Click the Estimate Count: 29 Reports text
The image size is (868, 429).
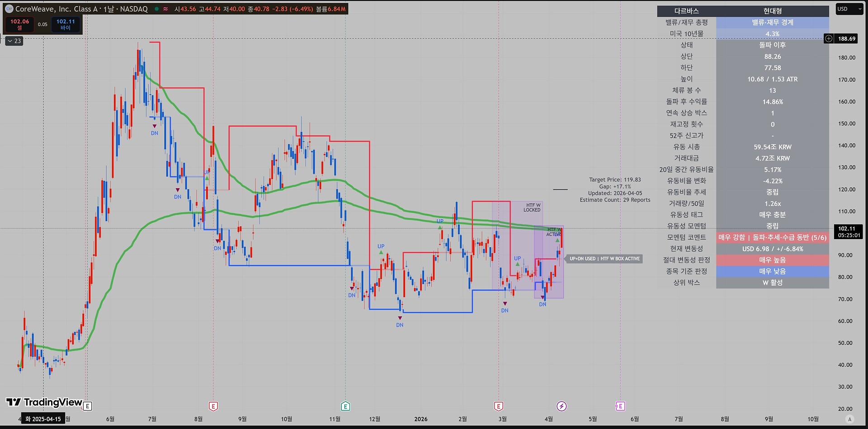point(615,200)
